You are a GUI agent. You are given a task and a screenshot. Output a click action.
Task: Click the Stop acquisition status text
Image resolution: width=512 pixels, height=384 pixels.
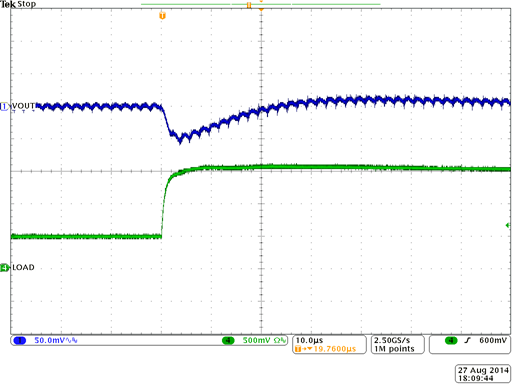point(27,4)
